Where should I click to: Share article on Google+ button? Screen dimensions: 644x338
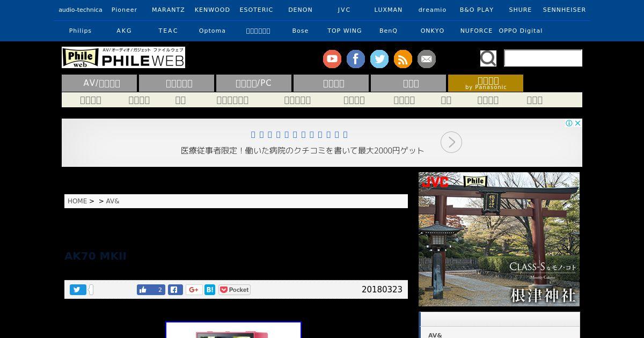(x=194, y=290)
